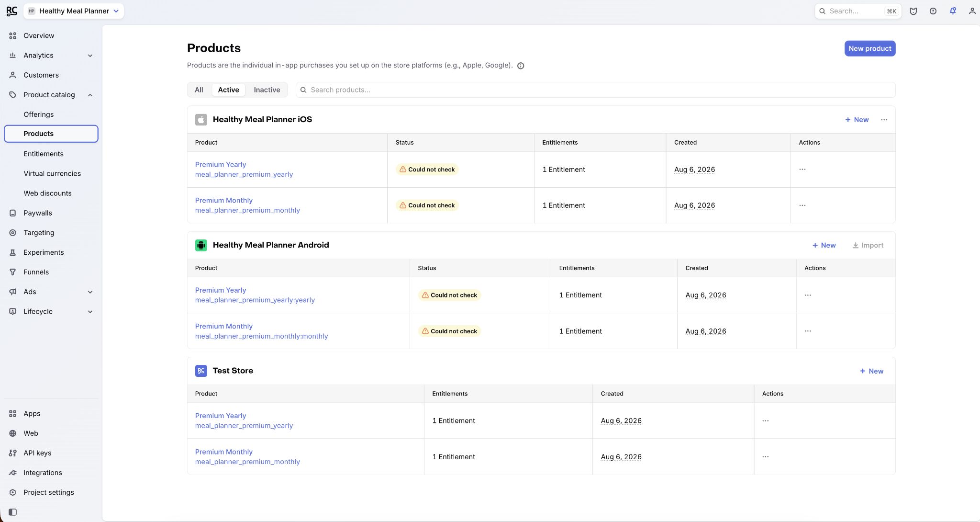Open the shield icon in top bar

coord(913,11)
